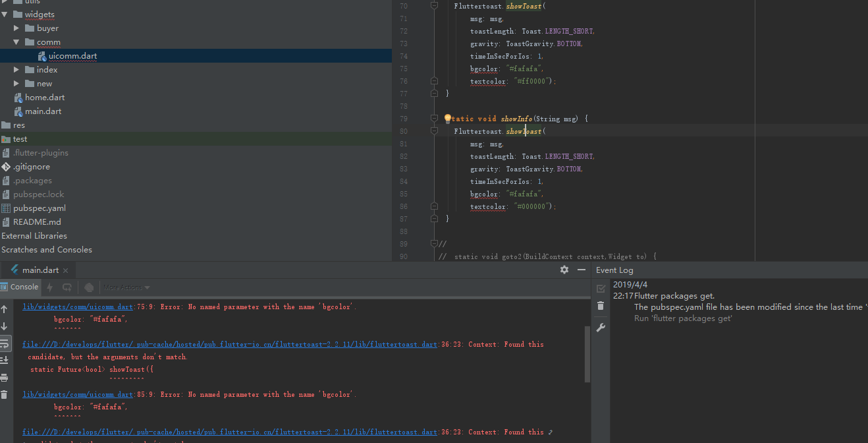Toggle soft-wrap in the console
The image size is (868, 443).
4,343
